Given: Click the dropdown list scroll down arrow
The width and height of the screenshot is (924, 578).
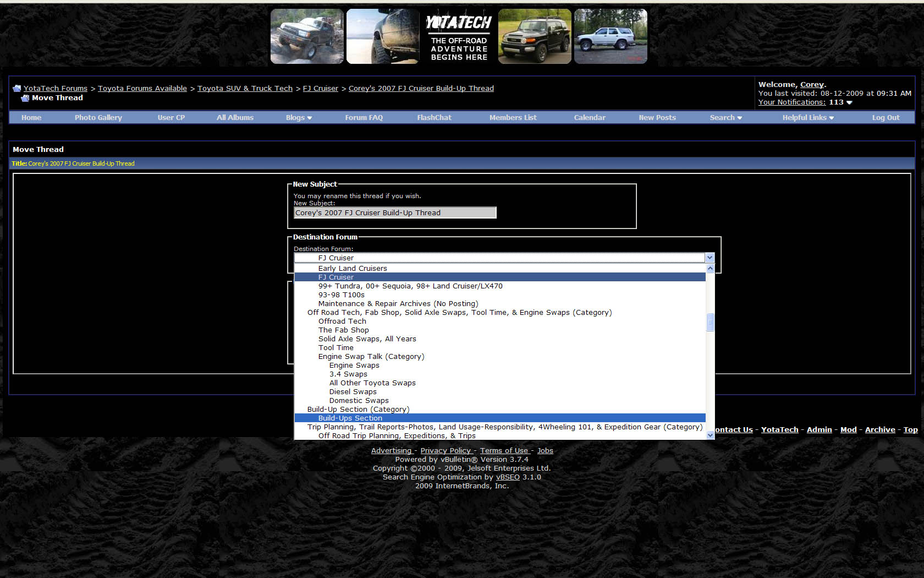Looking at the screenshot, I should coord(710,435).
